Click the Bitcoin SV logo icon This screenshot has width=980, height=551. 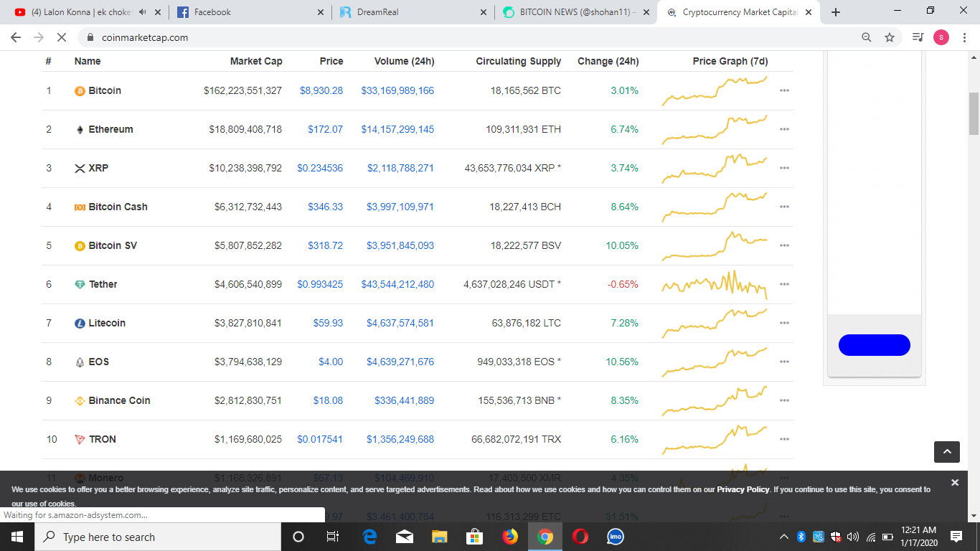coord(80,246)
